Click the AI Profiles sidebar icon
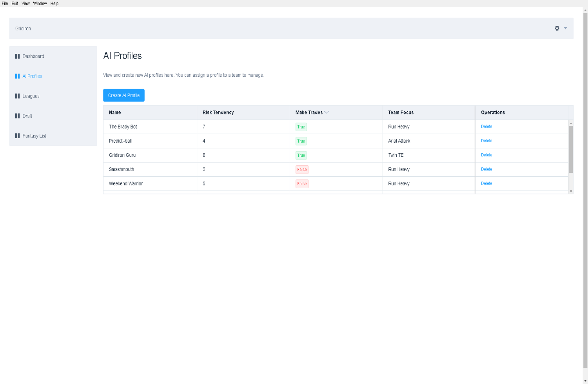This screenshot has width=588, height=384. (x=17, y=76)
